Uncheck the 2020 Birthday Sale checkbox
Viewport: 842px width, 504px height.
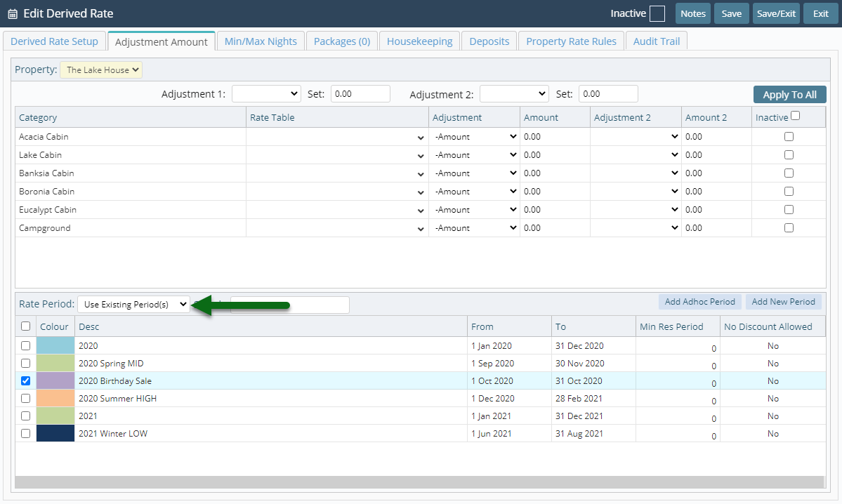click(x=25, y=381)
